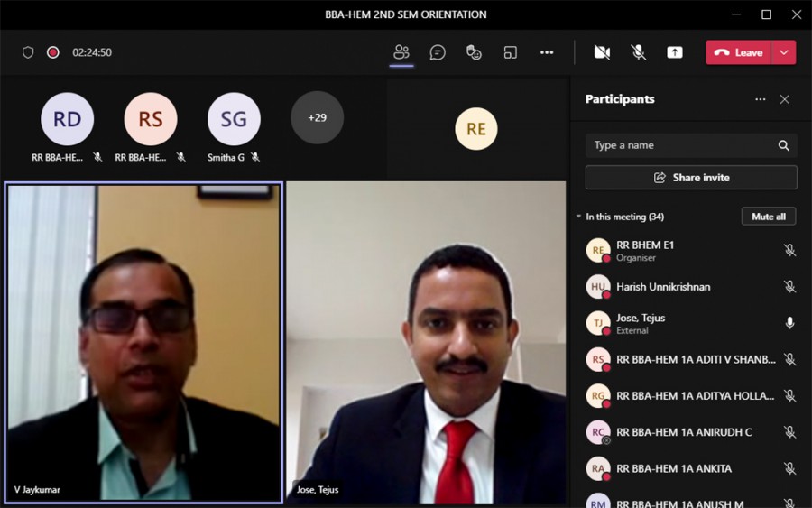Open the conversation chat icon
The height and width of the screenshot is (508, 812).
coord(438,52)
